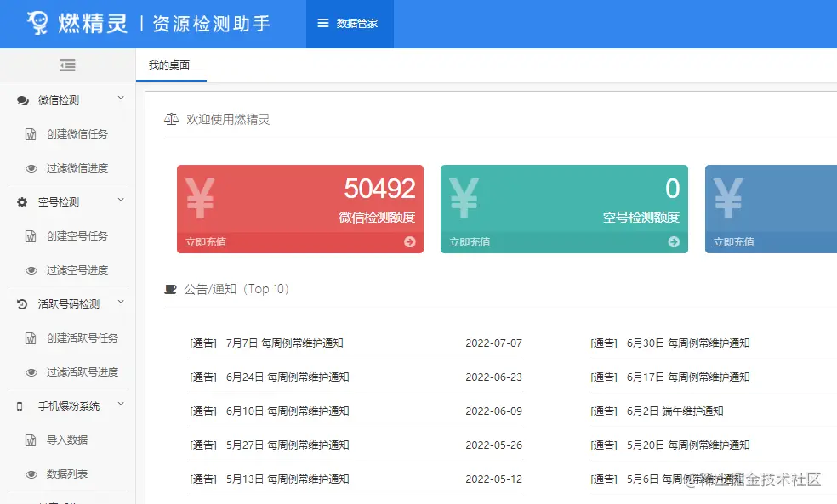
Task: Open the 数据管家 hamburger menu icon
Action: (323, 24)
